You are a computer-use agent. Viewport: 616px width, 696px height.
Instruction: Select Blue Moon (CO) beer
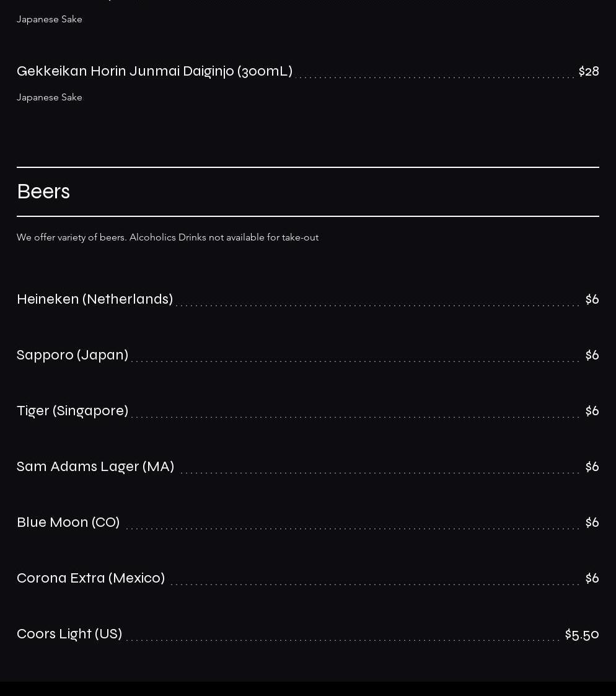tap(68, 522)
